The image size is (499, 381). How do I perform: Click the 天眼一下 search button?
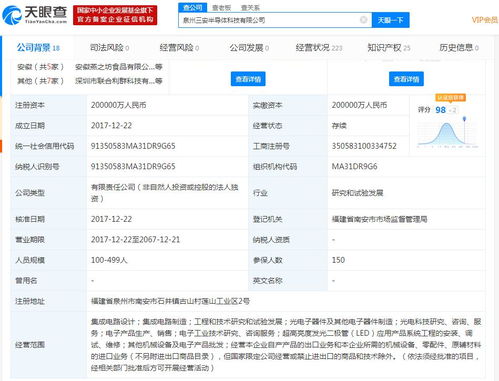390,20
